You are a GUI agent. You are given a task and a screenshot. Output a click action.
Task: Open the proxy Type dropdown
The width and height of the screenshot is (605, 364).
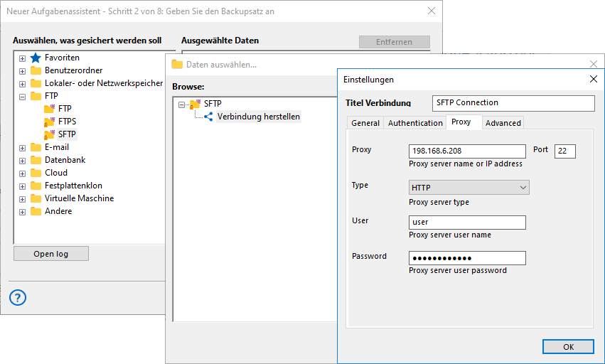tap(469, 188)
